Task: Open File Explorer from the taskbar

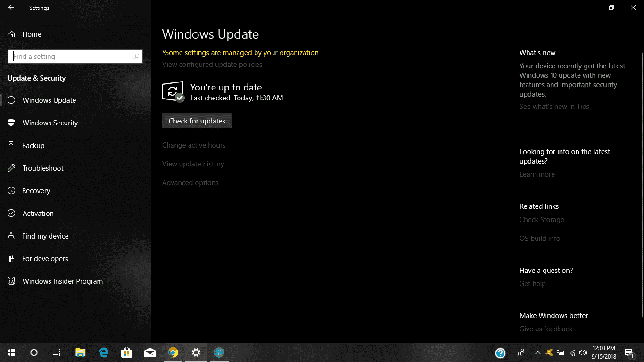Action: (81, 353)
